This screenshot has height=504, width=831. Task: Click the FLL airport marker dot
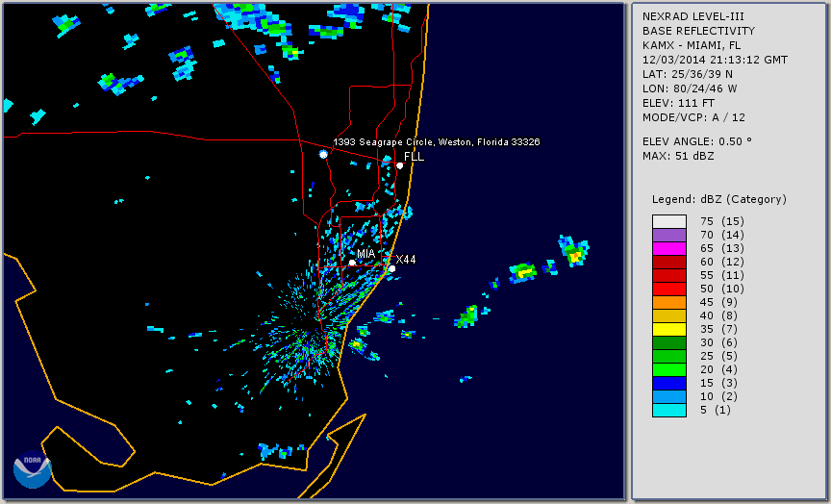pyautogui.click(x=399, y=165)
